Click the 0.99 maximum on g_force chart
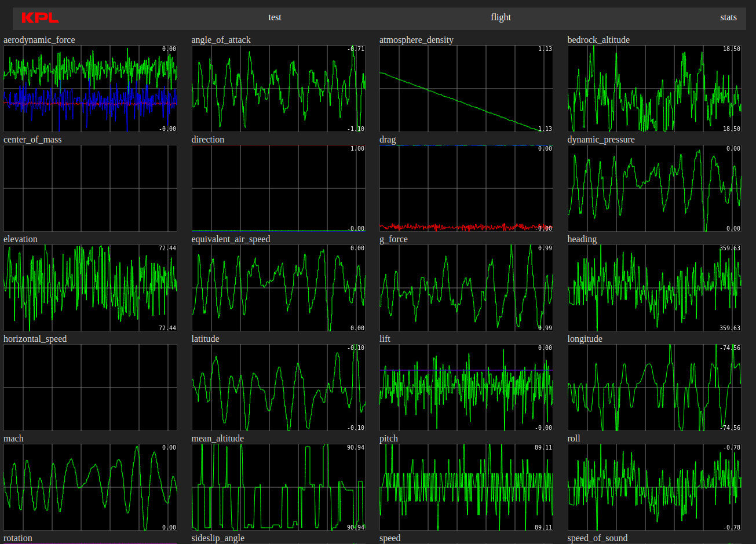Viewport: 756px width, 544px height. pyautogui.click(x=545, y=249)
